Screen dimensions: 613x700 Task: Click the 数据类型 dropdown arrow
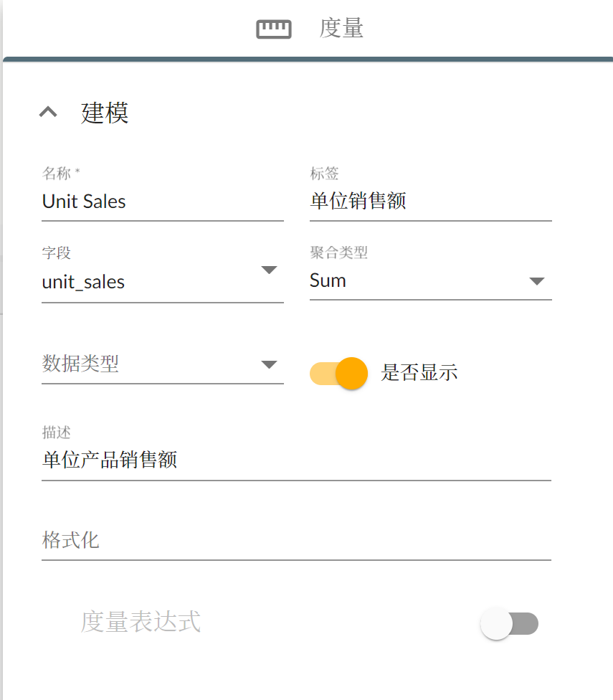pos(269,364)
